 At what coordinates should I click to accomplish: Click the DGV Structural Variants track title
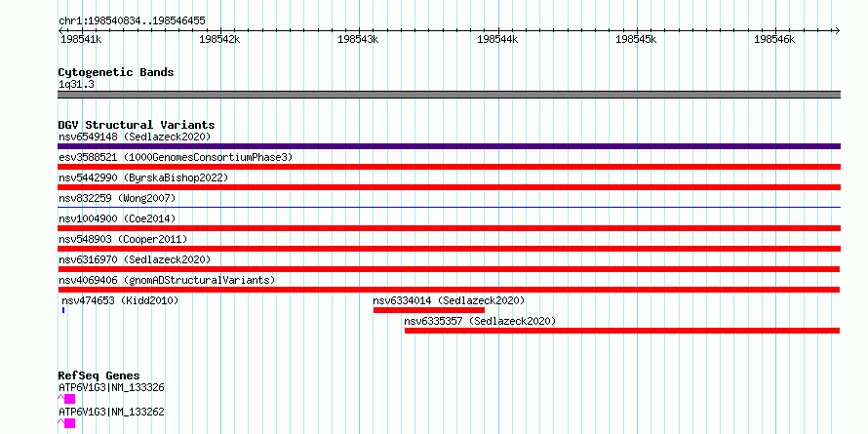[137, 125]
